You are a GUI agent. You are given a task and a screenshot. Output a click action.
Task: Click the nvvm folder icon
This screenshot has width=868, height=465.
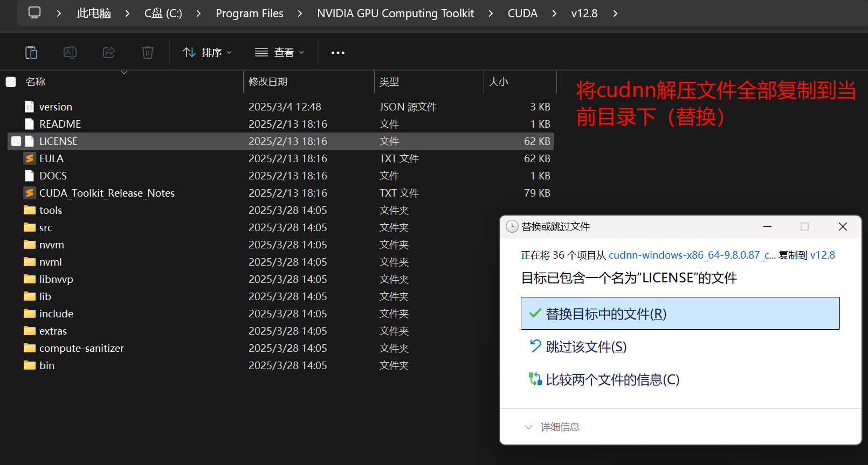[30, 245]
